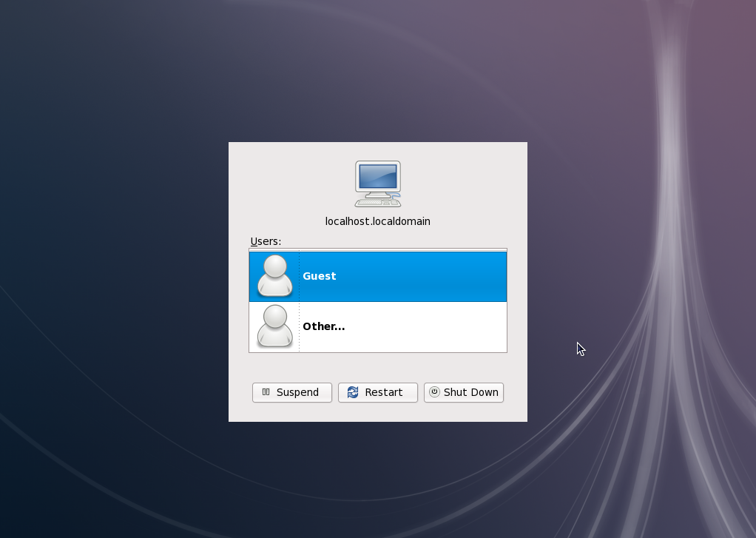
Task: Click the computer monitor icon above hostname
Action: (x=378, y=183)
